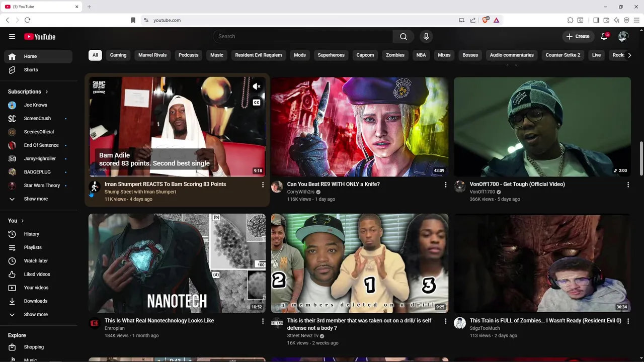Expand the Subscriptions heading chevron
Viewport: 644px width, 362px height.
(x=46, y=92)
